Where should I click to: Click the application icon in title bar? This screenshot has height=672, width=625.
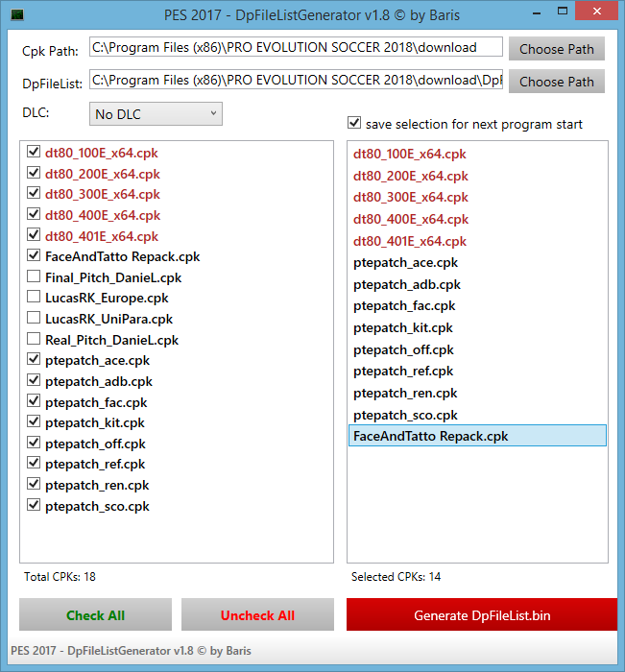[x=17, y=15]
